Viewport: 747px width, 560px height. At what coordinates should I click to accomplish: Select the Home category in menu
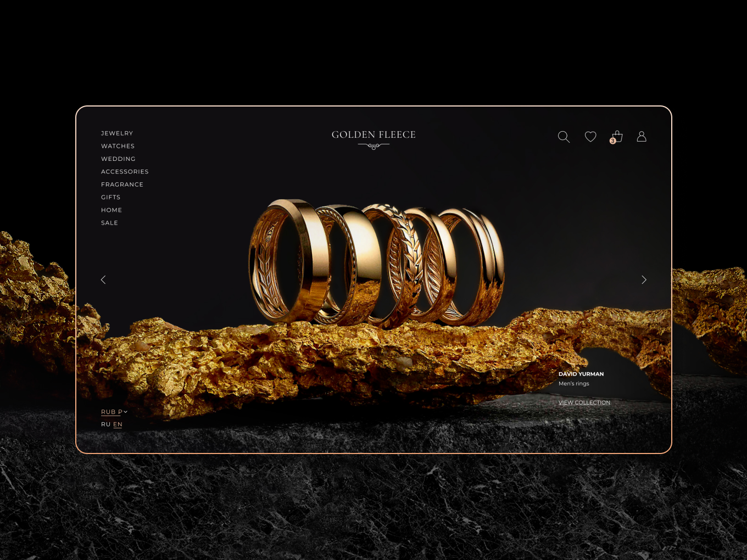coord(112,210)
